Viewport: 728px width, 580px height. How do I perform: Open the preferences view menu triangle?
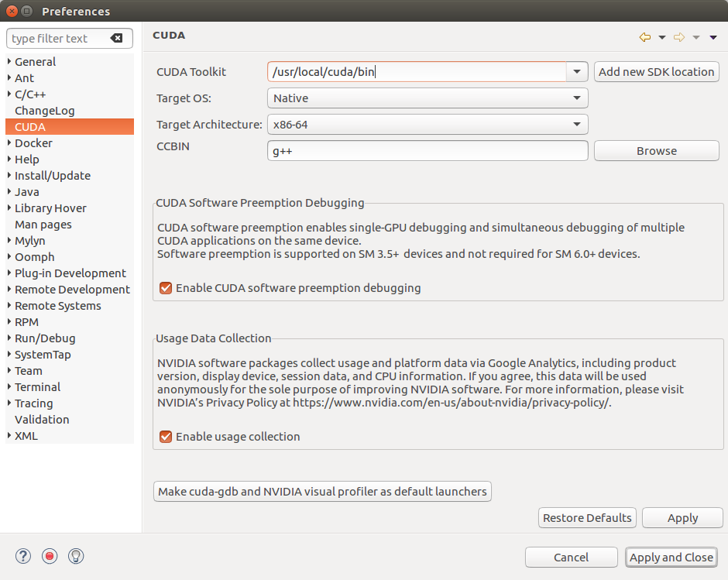click(713, 37)
